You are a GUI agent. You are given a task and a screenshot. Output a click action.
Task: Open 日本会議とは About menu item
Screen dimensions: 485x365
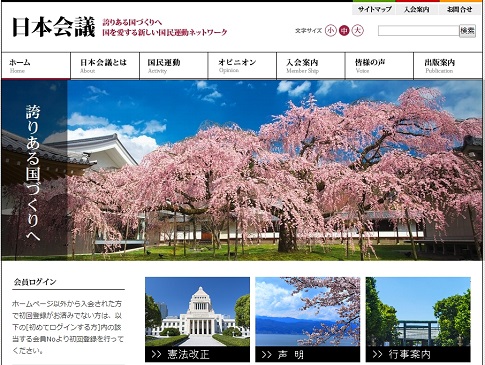(x=105, y=66)
